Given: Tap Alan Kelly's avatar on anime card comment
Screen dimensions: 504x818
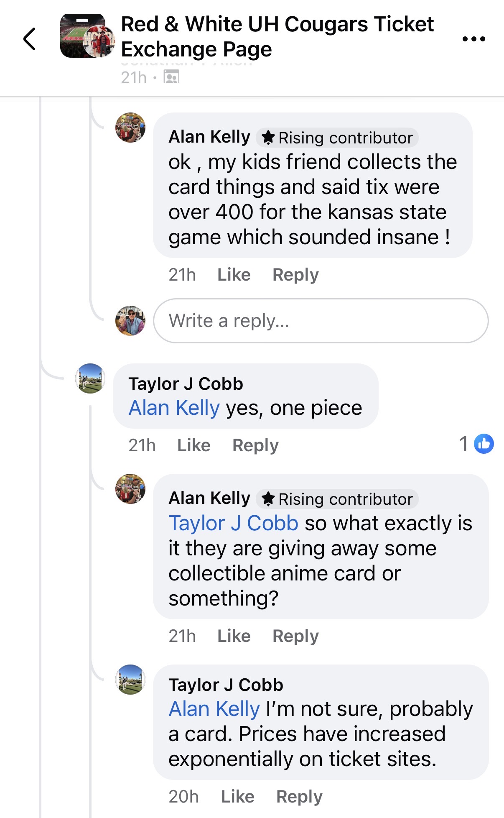Looking at the screenshot, I should point(130,489).
